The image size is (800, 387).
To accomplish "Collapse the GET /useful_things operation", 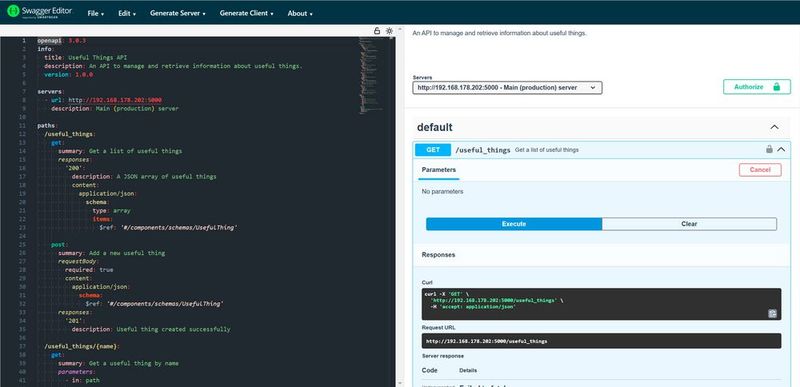I will 781,149.
